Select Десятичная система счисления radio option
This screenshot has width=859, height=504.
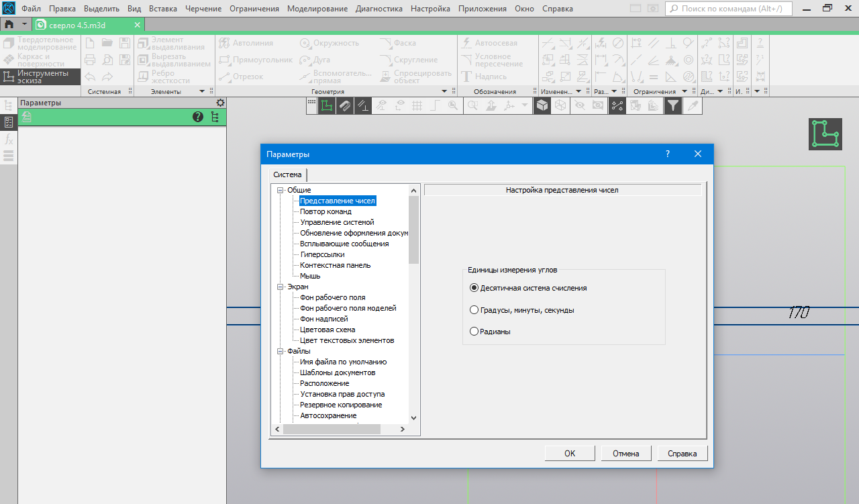474,288
